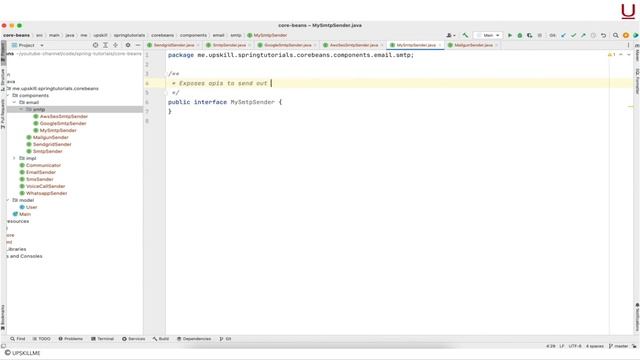Click the master Git branch widget
The image size is (640, 360).
[x=618, y=346]
